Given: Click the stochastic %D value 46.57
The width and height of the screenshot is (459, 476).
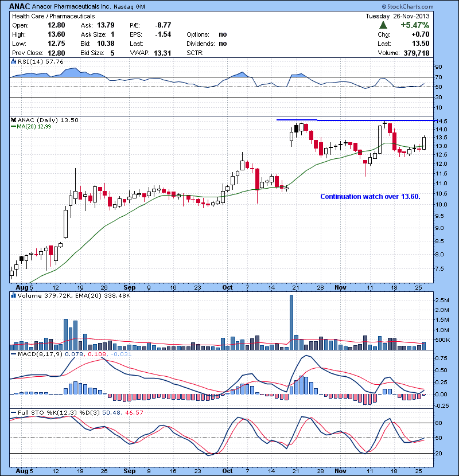Looking at the screenshot, I should pyautogui.click(x=134, y=412).
